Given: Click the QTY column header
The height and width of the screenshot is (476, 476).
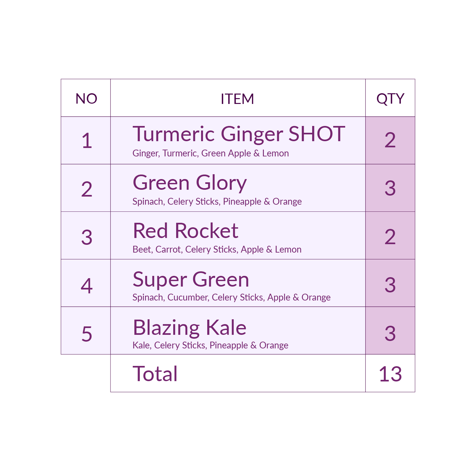Looking at the screenshot, I should coord(390,98).
